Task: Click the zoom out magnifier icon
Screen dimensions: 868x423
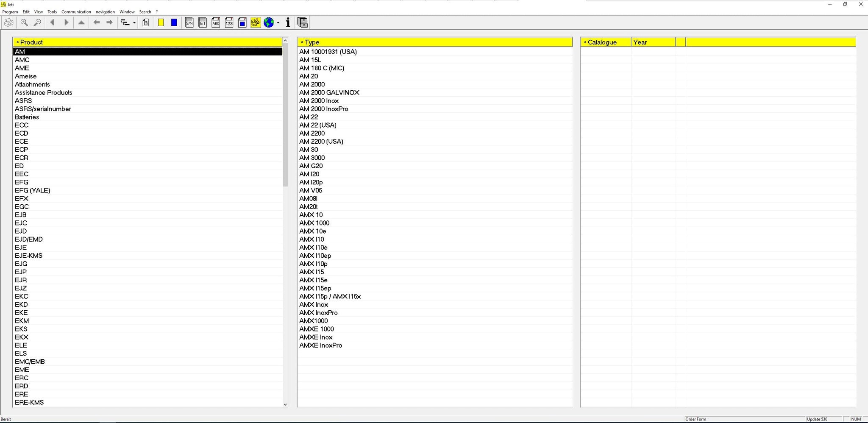Action: click(38, 23)
